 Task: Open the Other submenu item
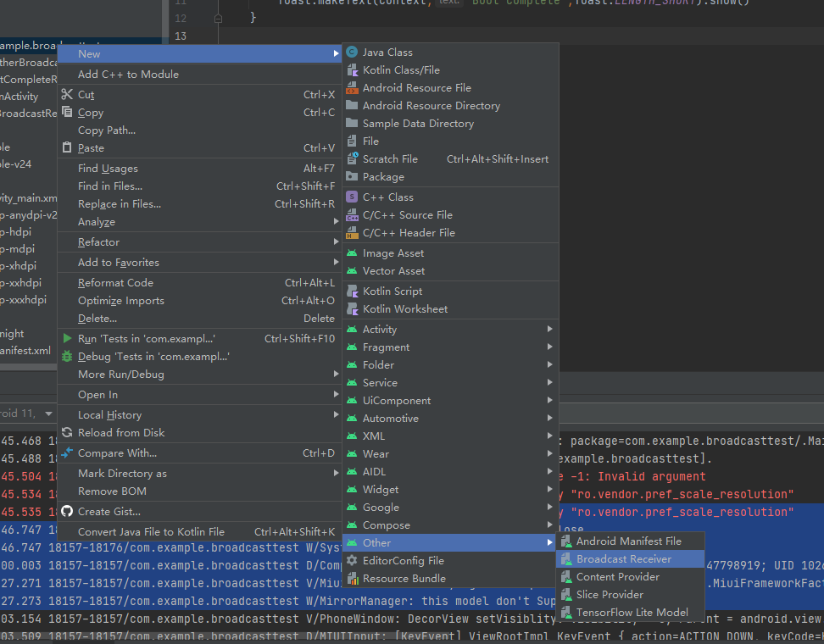coord(450,542)
